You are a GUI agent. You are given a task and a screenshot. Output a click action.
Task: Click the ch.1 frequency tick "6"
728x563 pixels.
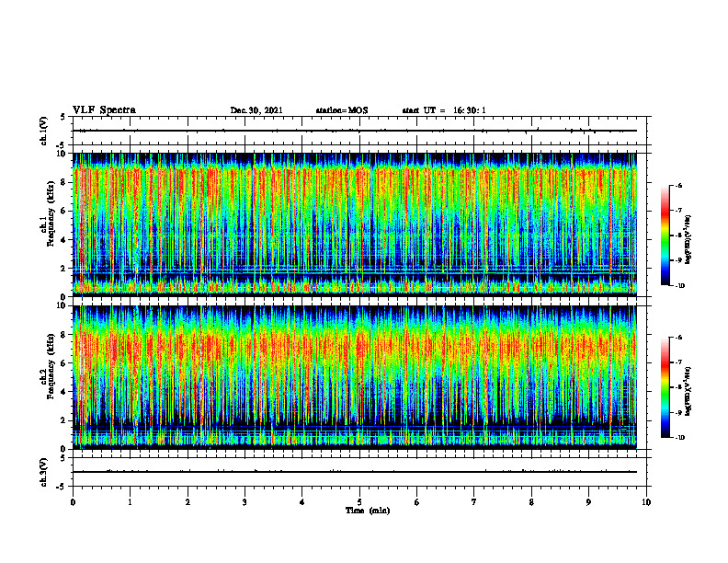64,211
